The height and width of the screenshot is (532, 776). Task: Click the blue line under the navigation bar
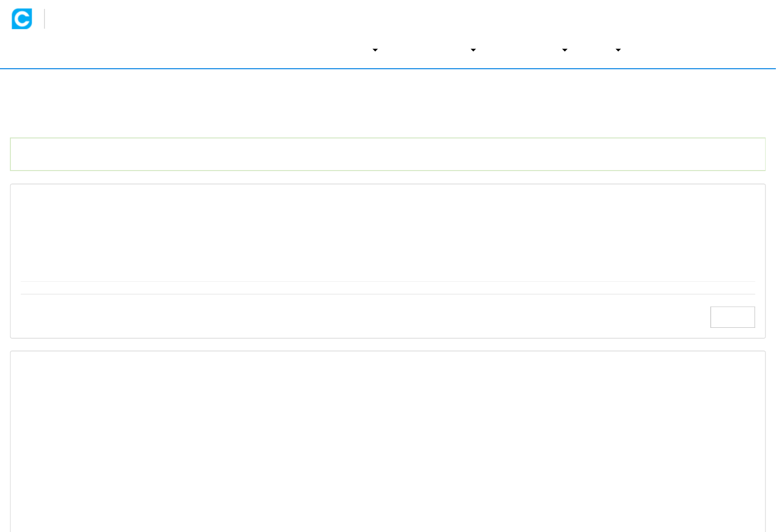[x=388, y=69]
